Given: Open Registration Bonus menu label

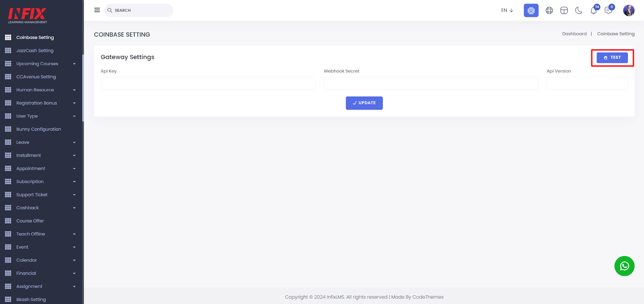Looking at the screenshot, I should coord(37,103).
